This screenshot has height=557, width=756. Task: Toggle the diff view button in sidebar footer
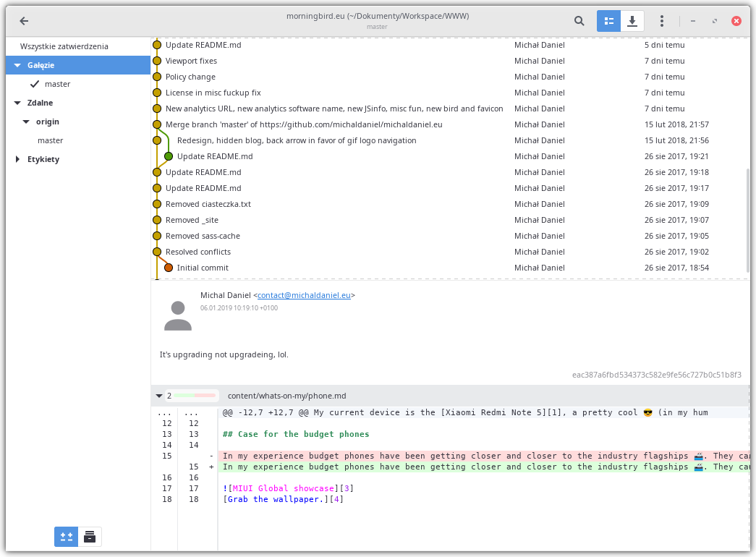pyautogui.click(x=66, y=536)
